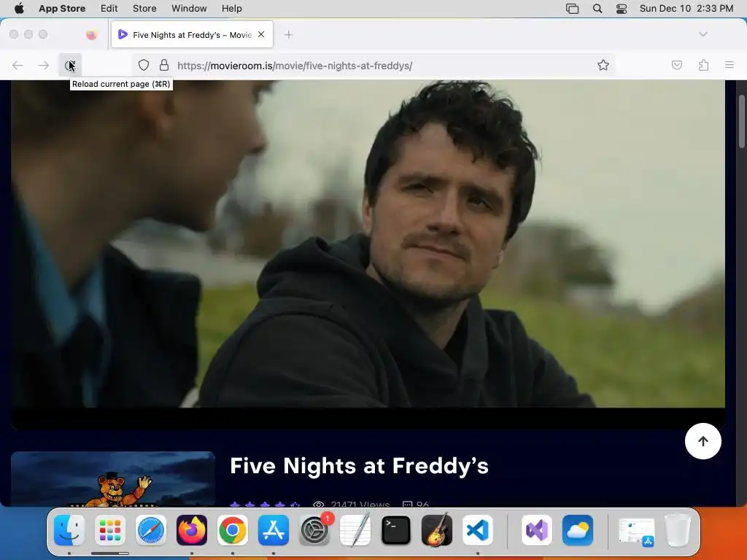The width and height of the screenshot is (747, 560).
Task: Launch Terminal from the Dock
Action: pyautogui.click(x=396, y=530)
